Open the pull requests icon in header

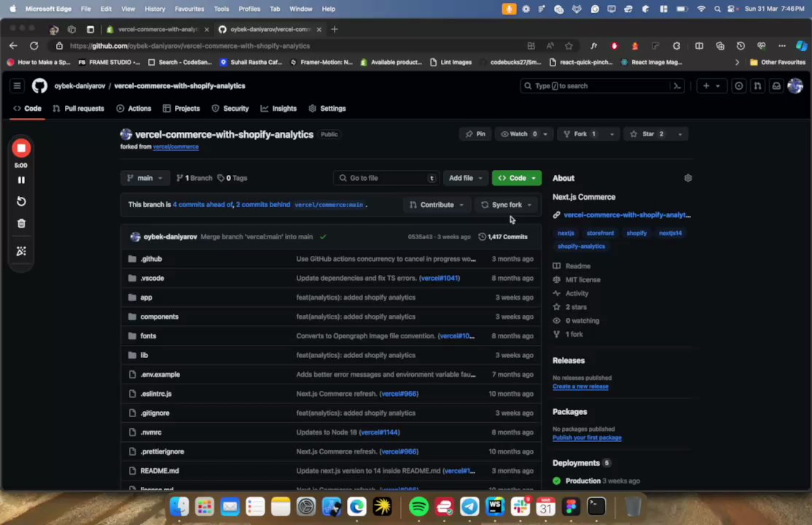pos(757,86)
